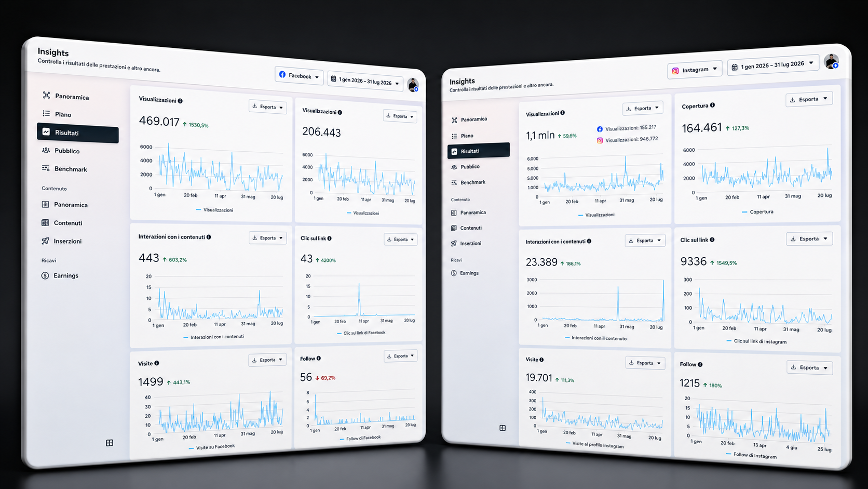Click Esporta on Facebook Follow card
The width and height of the screenshot is (868, 489).
click(x=401, y=356)
